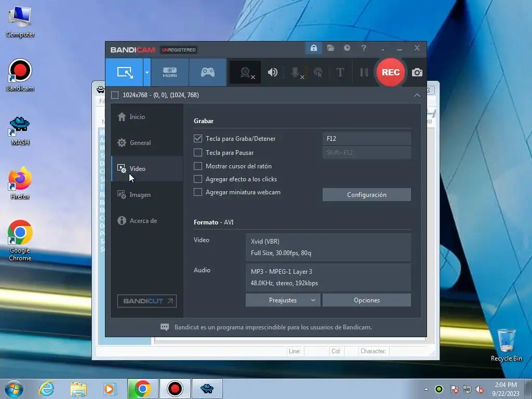This screenshot has height=399, width=532.
Task: Click the lock icon in title bar
Action: (313, 48)
